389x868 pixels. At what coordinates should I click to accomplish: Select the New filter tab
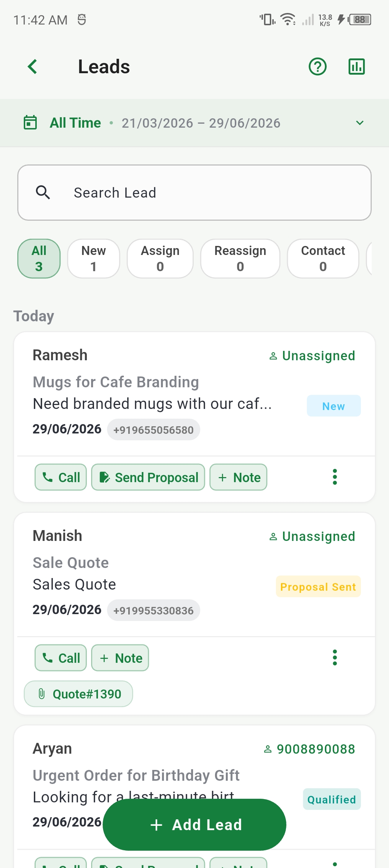point(94,259)
